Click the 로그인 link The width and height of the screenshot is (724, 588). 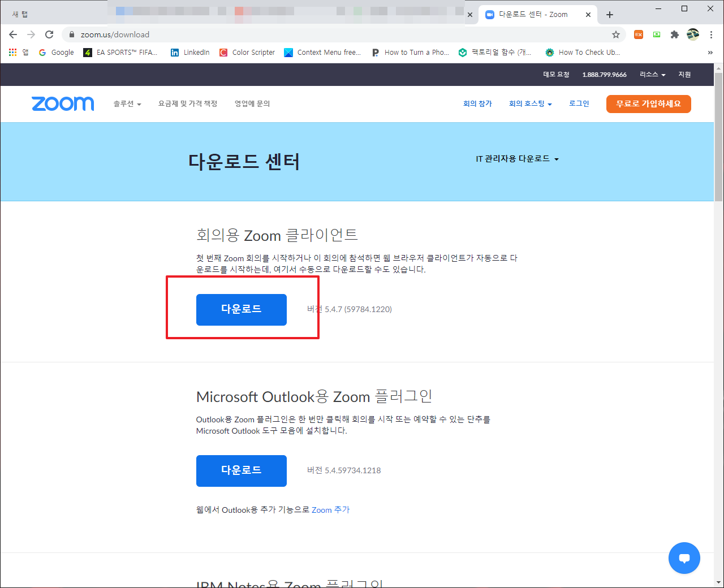(x=579, y=104)
